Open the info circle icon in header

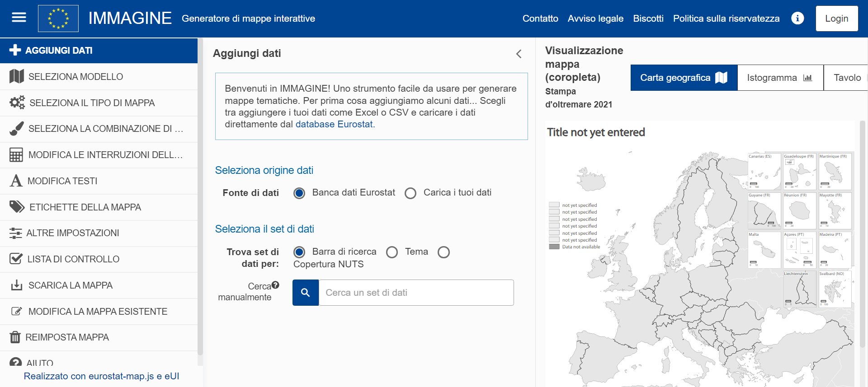(797, 19)
